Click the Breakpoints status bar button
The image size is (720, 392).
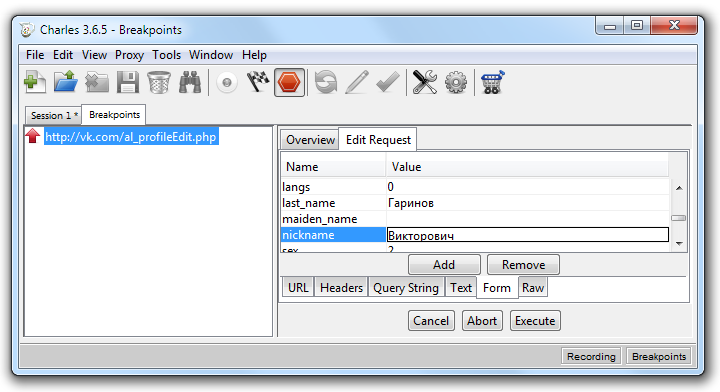click(x=658, y=357)
